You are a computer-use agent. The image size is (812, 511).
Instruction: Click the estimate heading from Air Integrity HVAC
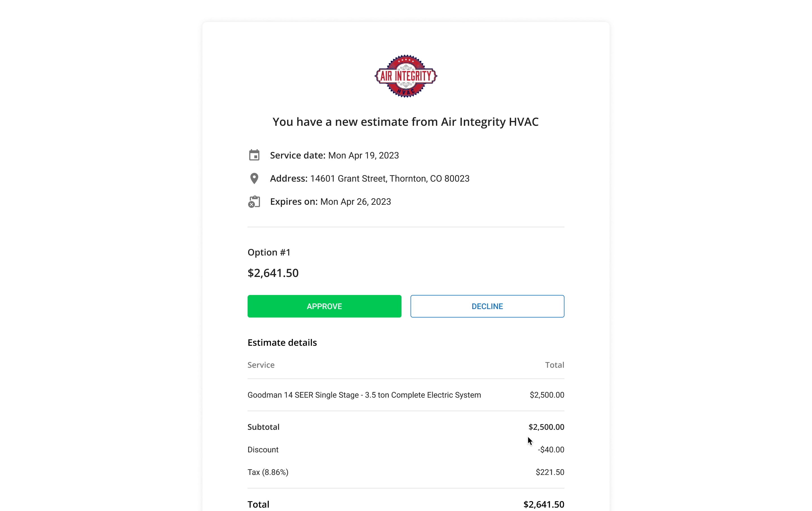click(x=406, y=122)
